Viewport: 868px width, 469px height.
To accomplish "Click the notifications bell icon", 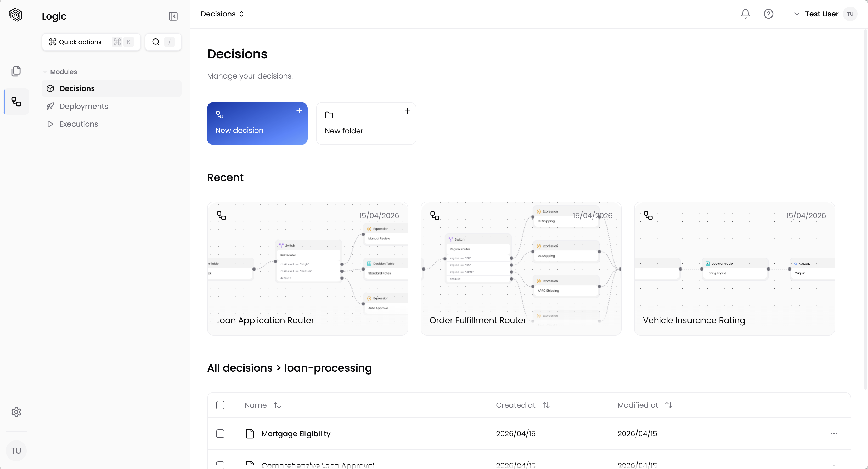I will coord(745,14).
